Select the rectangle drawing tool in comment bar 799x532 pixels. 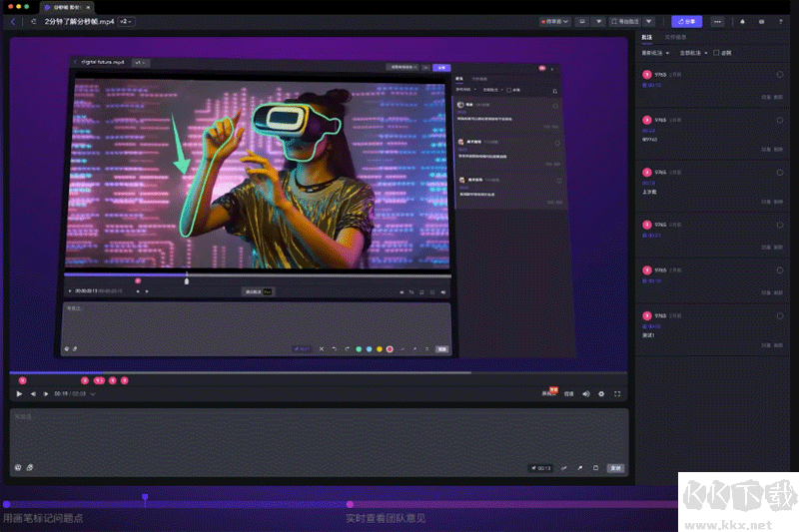(x=595, y=467)
